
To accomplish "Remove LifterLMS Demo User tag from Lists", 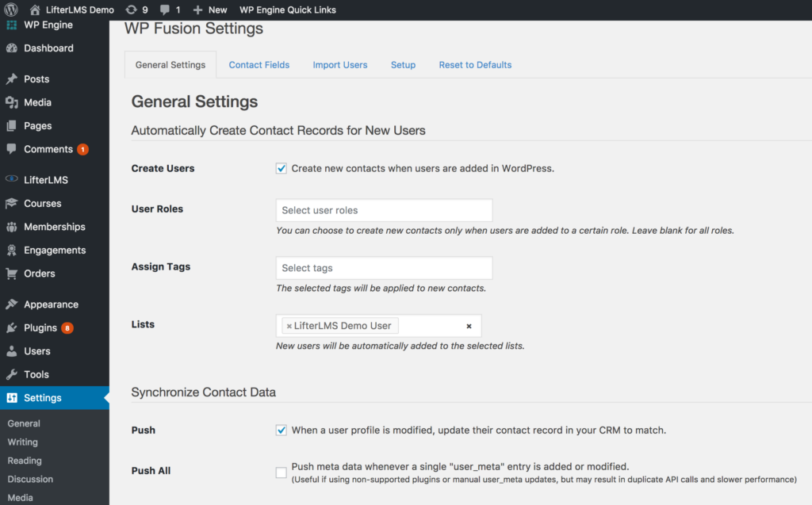I will click(x=289, y=326).
